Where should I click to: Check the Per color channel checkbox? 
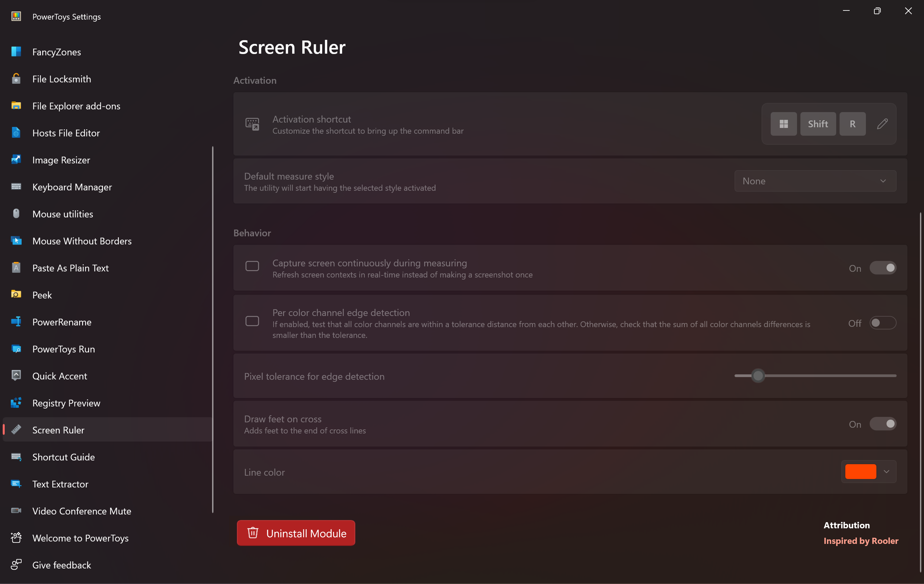(x=252, y=321)
